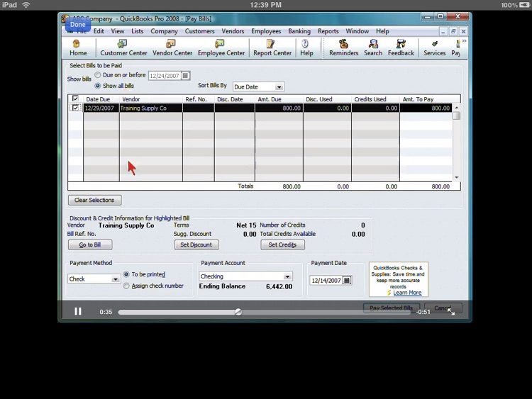Select Due on or before radio option
Image resolution: width=532 pixels, height=399 pixels.
click(98, 75)
